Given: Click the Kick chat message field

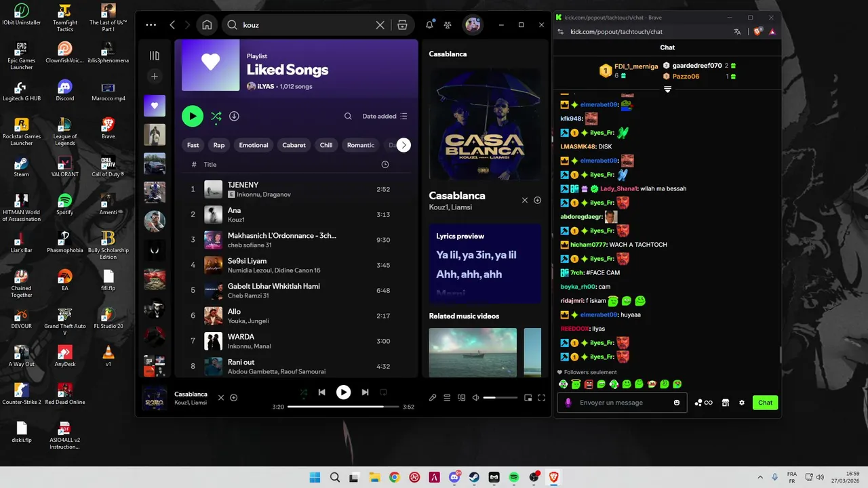Looking at the screenshot, I should click(x=620, y=403).
